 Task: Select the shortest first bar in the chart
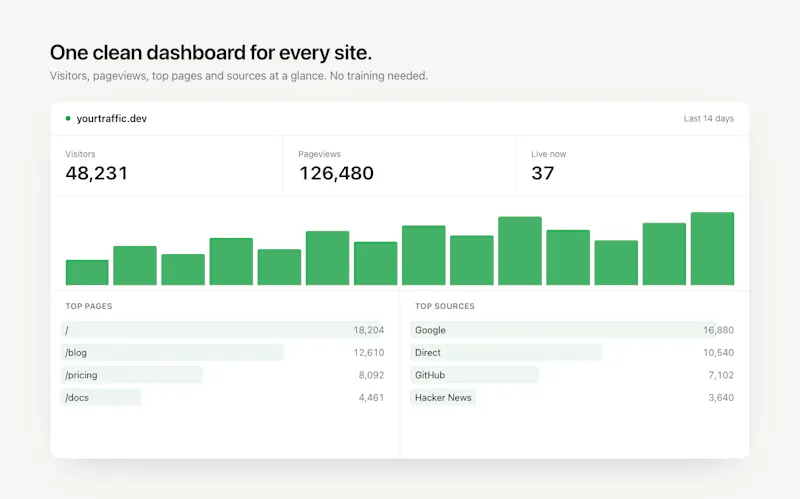87,272
